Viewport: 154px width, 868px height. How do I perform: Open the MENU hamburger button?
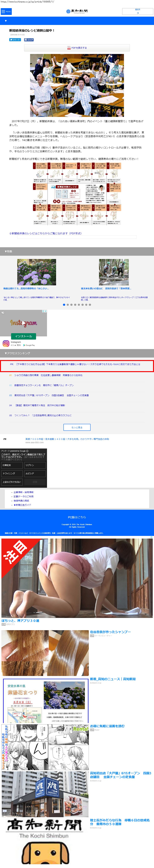pos(6,11)
